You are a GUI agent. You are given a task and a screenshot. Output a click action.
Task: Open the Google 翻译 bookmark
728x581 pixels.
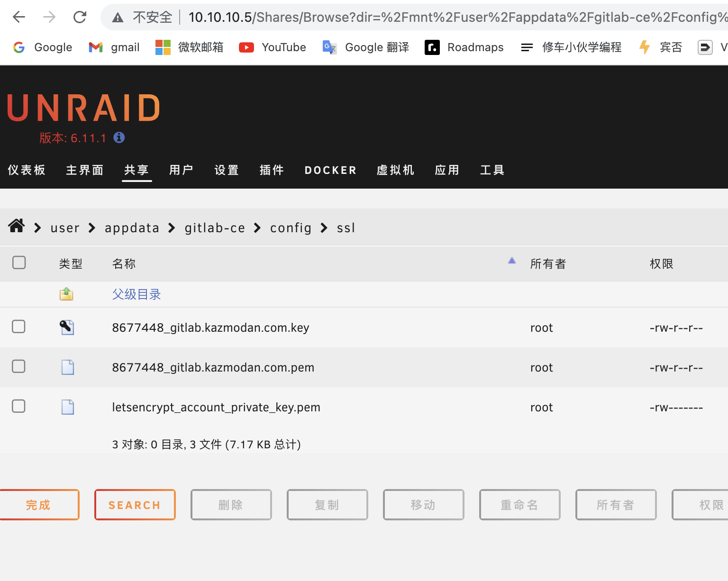click(x=365, y=47)
